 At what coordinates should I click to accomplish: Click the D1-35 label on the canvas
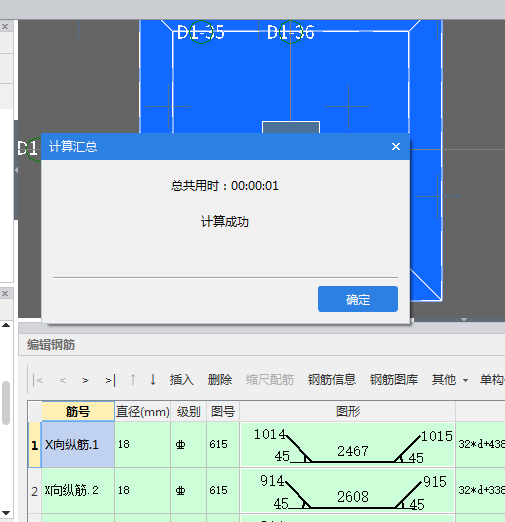(x=201, y=32)
